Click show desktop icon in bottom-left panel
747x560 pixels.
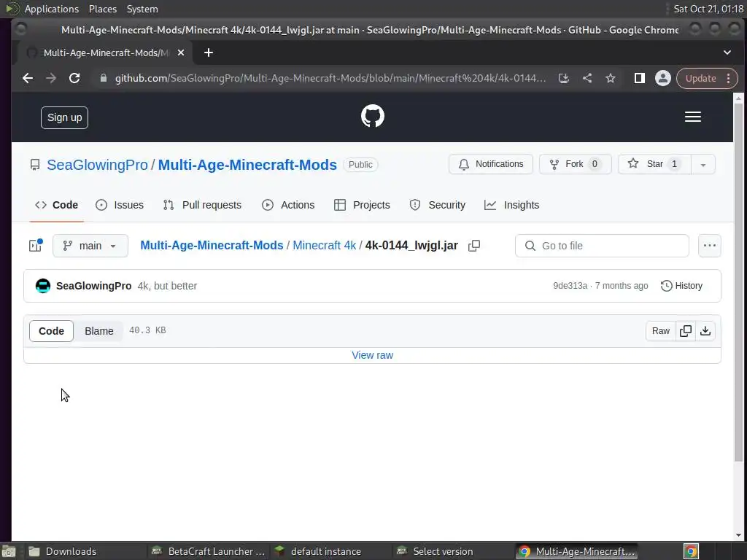click(x=9, y=551)
